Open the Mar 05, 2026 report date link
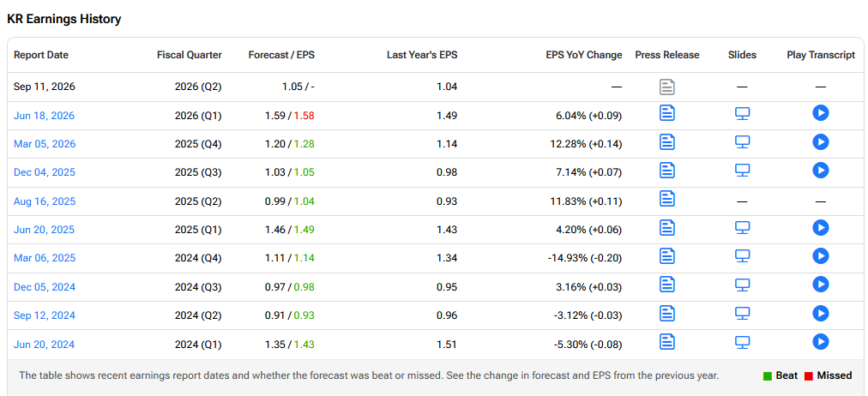868x396 pixels. (45, 144)
